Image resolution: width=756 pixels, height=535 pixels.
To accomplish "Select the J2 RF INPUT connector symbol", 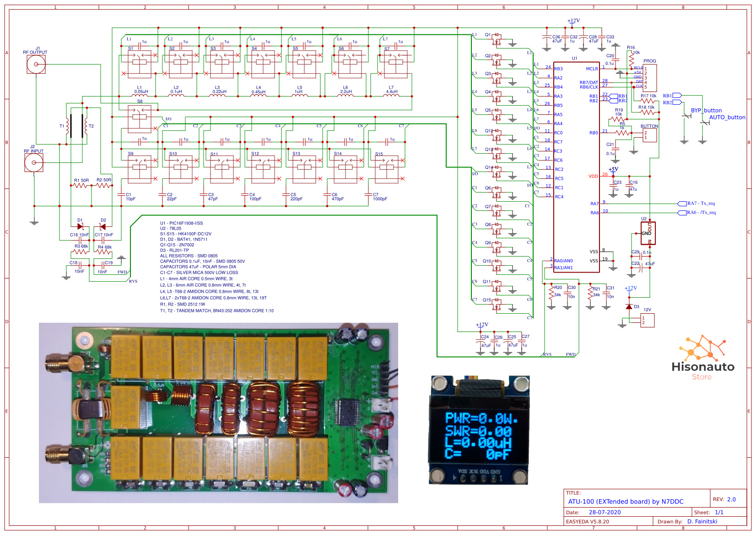I will click(33, 161).
